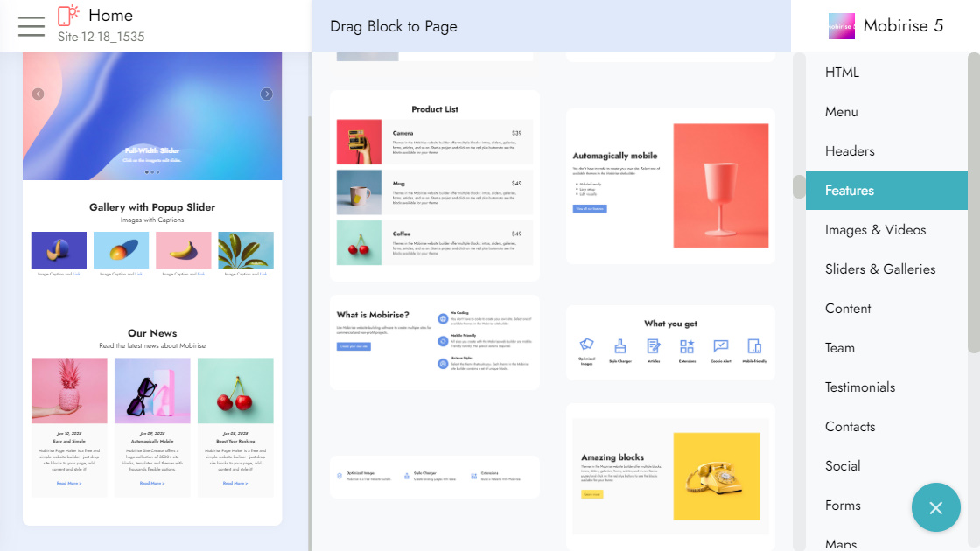Pick the Amazing blocks thumbnail
Screen dimensions: 980x551
tap(670, 477)
